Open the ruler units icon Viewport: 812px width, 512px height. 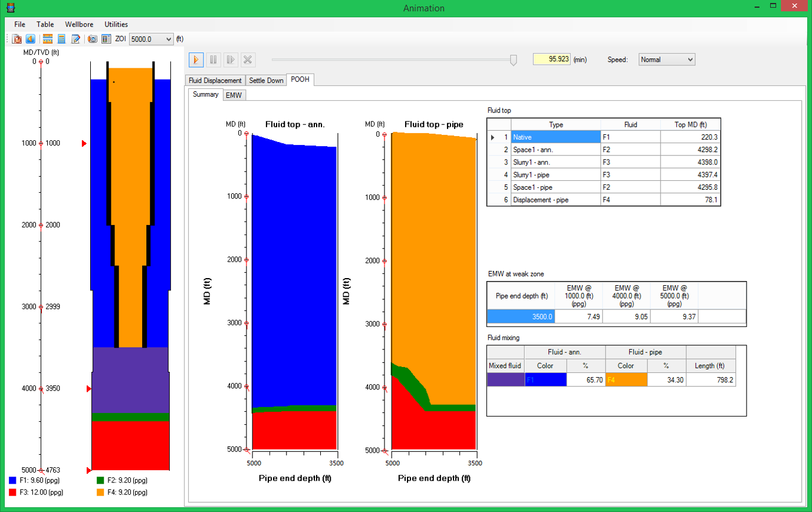point(48,39)
